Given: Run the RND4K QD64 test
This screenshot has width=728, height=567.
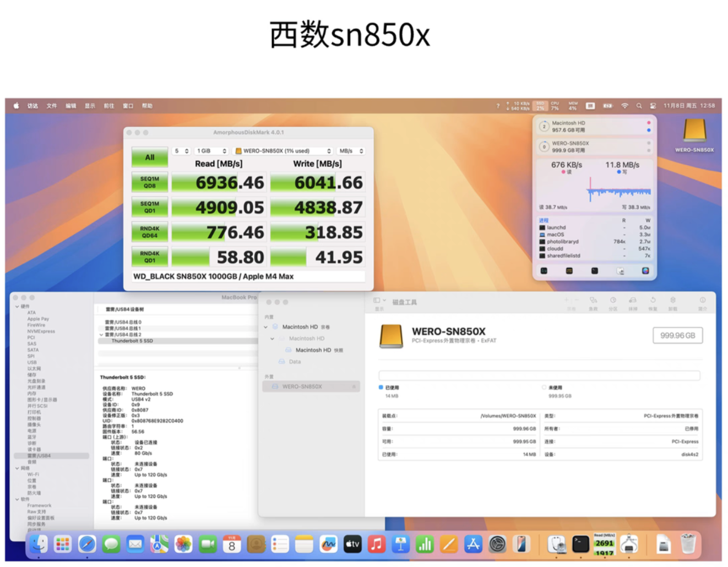Looking at the screenshot, I should pos(150,232).
